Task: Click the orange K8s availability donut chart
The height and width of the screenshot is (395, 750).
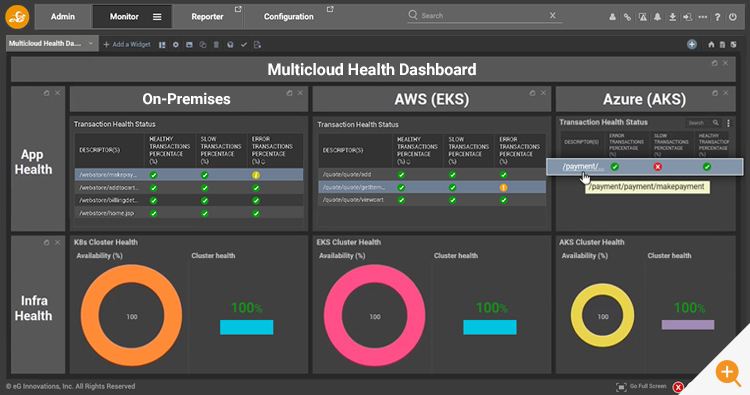Action: (x=132, y=316)
